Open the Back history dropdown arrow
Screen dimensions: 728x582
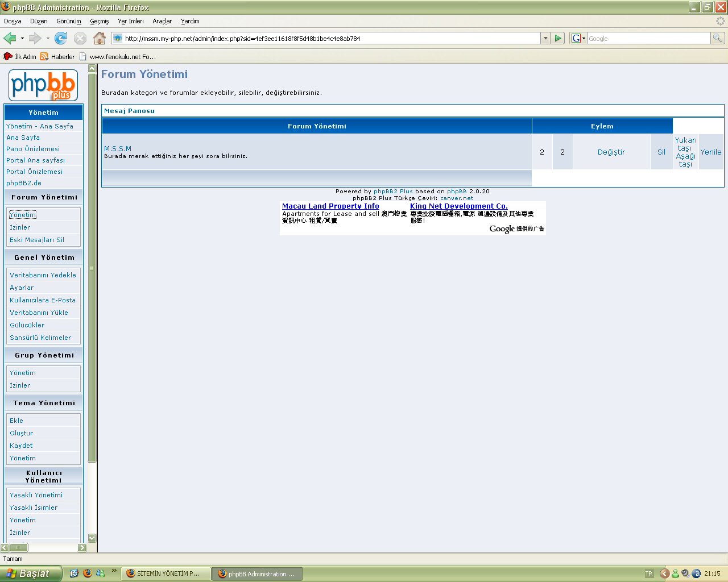[x=22, y=38]
